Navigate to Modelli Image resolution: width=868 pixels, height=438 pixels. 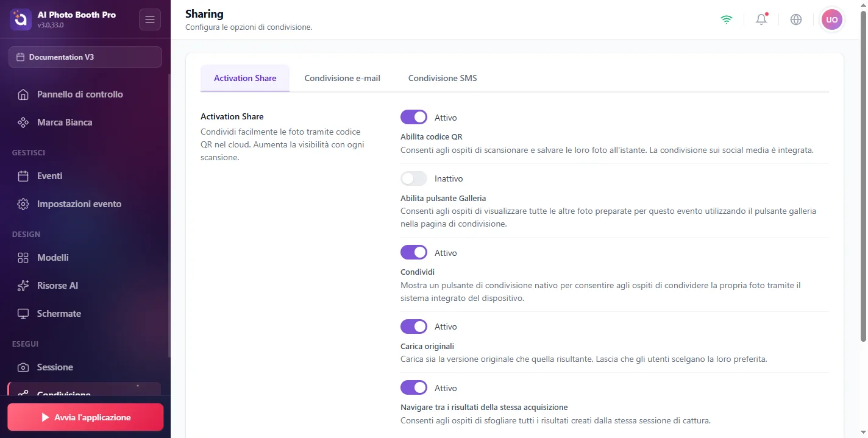[x=84, y=258]
